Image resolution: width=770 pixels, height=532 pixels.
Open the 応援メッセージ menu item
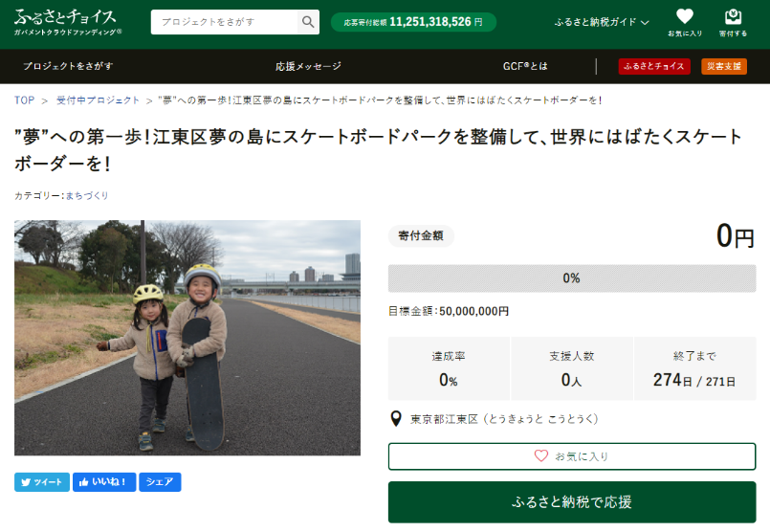[x=308, y=66]
